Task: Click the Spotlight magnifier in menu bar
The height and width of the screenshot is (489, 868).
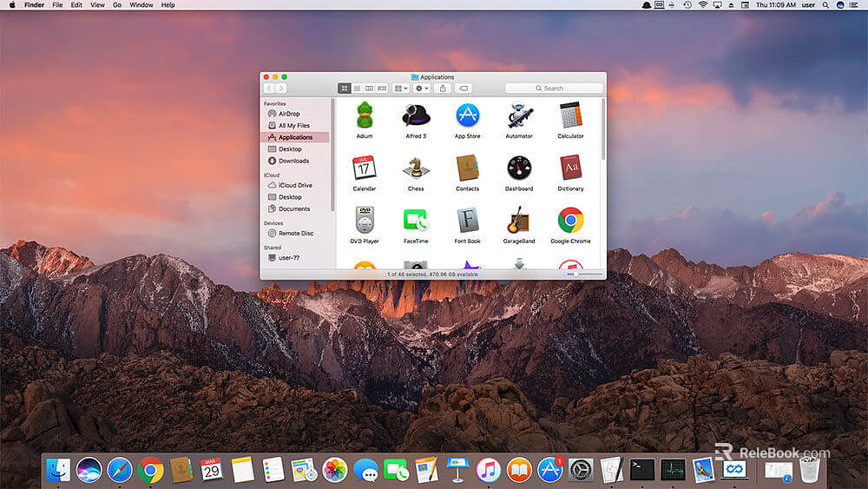Action: coord(825,5)
